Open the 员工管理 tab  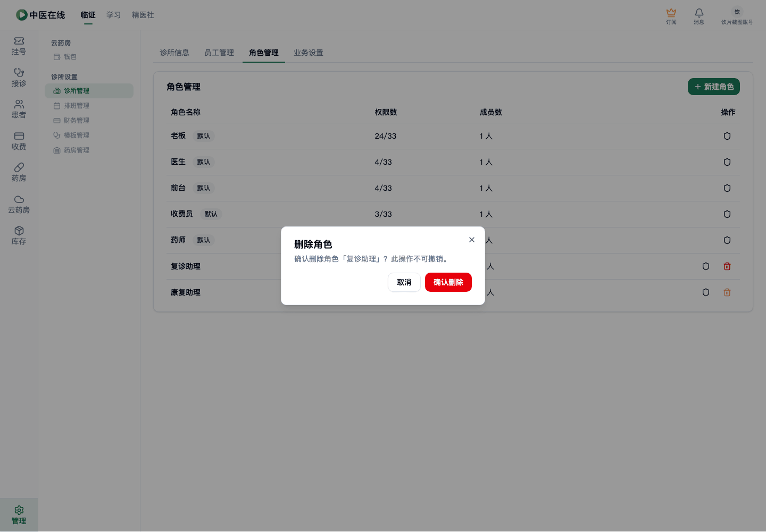(x=219, y=53)
